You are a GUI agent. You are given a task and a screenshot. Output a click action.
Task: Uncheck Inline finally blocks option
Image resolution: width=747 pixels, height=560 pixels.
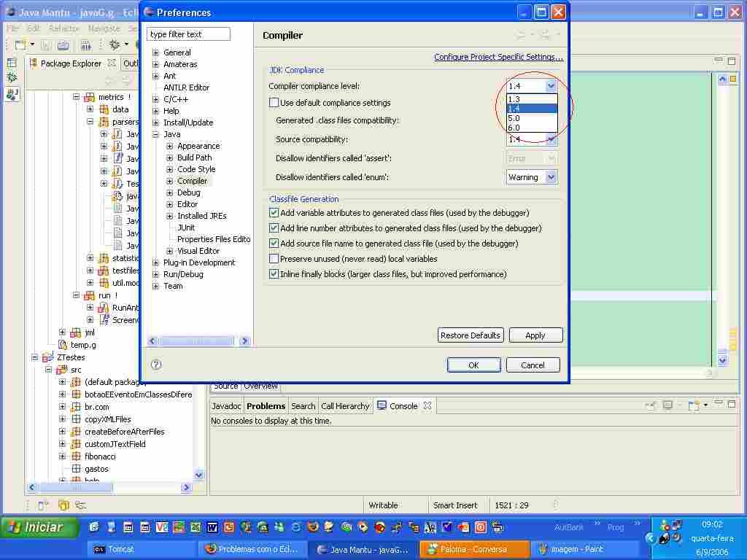[274, 274]
